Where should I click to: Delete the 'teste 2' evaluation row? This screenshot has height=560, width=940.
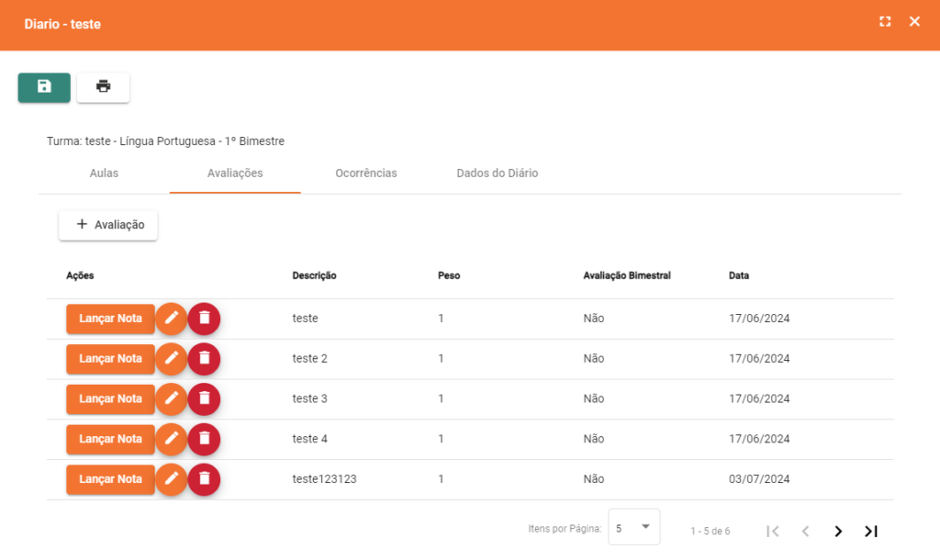[x=204, y=359]
